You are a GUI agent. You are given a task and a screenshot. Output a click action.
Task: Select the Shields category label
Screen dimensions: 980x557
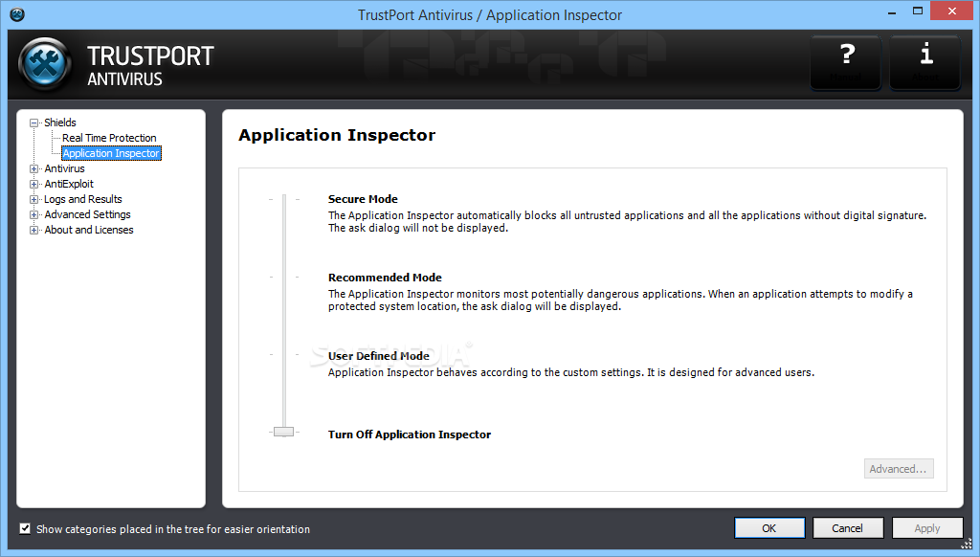coord(60,123)
